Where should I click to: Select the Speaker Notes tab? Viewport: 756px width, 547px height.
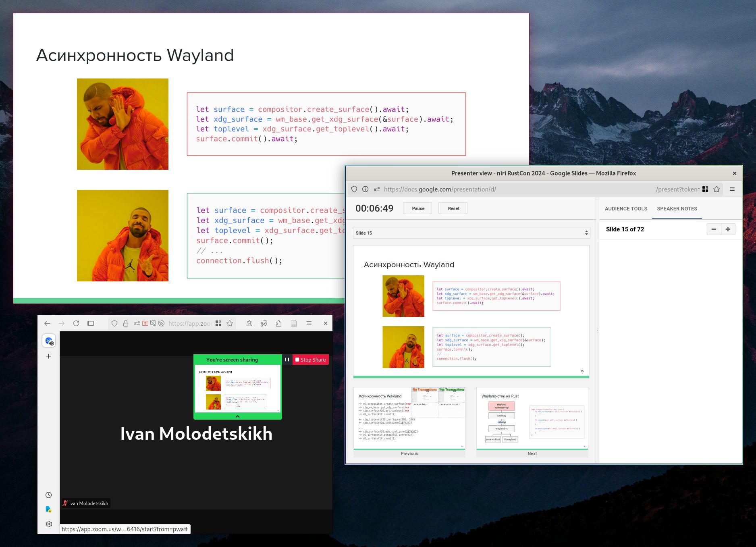tap(677, 208)
